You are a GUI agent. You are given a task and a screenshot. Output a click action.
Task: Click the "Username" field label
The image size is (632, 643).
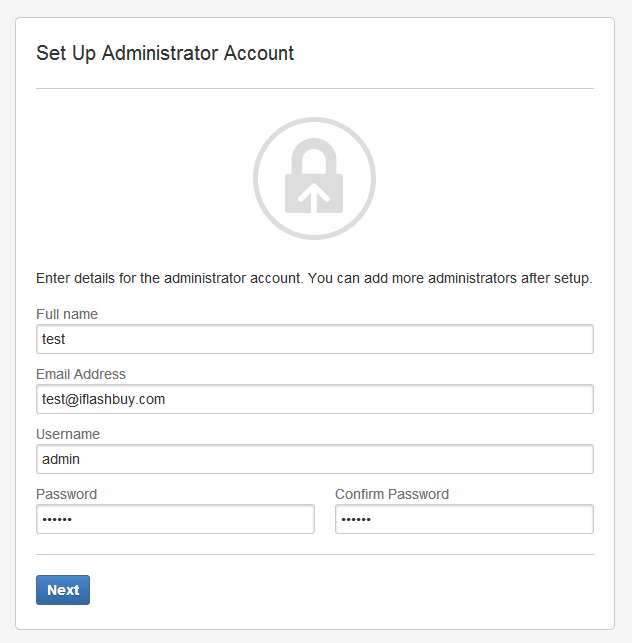click(x=68, y=434)
